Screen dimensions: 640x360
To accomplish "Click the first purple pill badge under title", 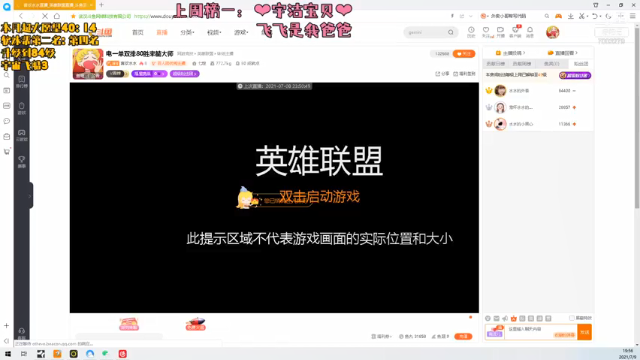I will point(149,74).
